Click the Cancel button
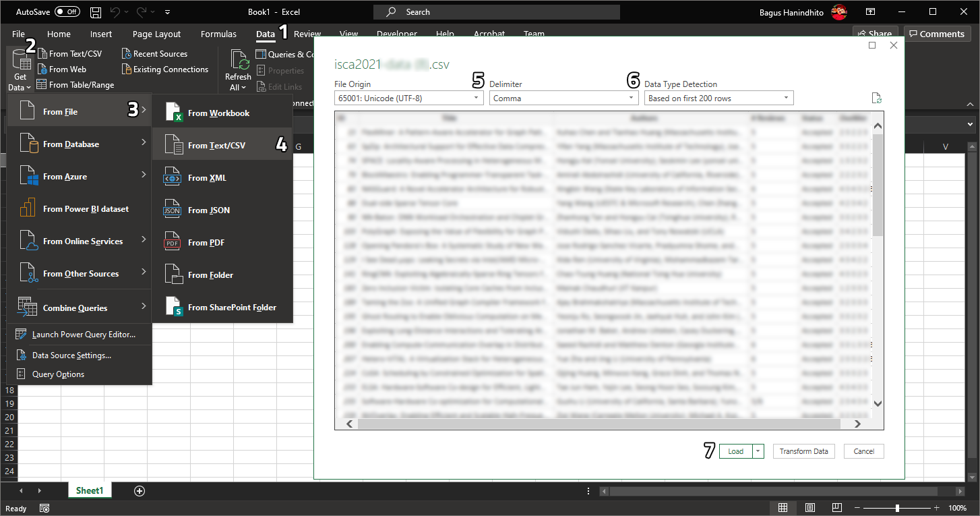The width and height of the screenshot is (980, 516). point(863,451)
